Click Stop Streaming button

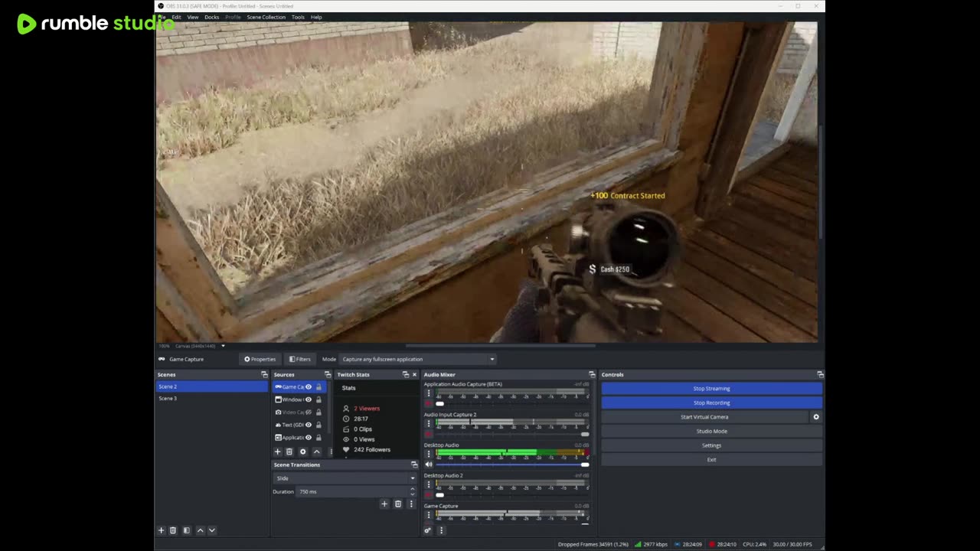(711, 389)
